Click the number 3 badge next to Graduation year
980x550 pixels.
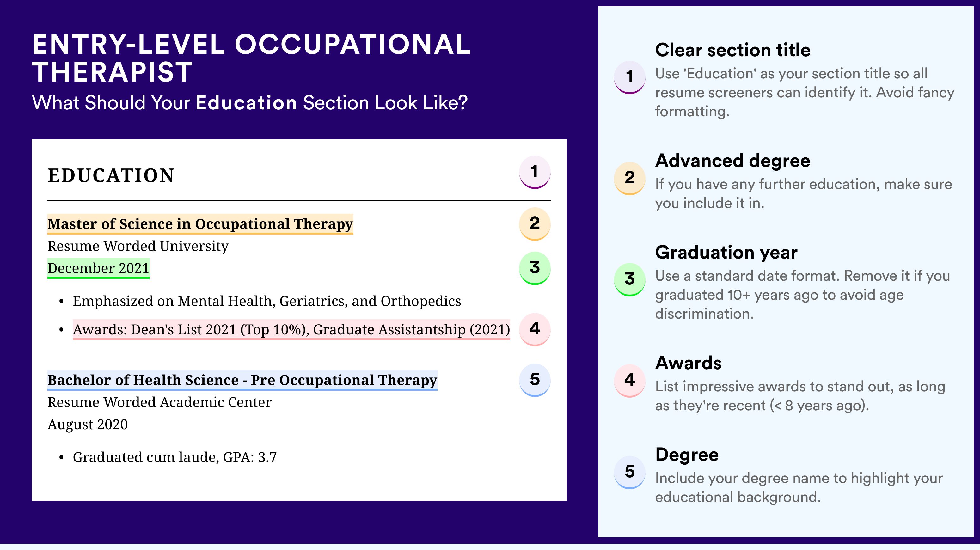pos(630,279)
